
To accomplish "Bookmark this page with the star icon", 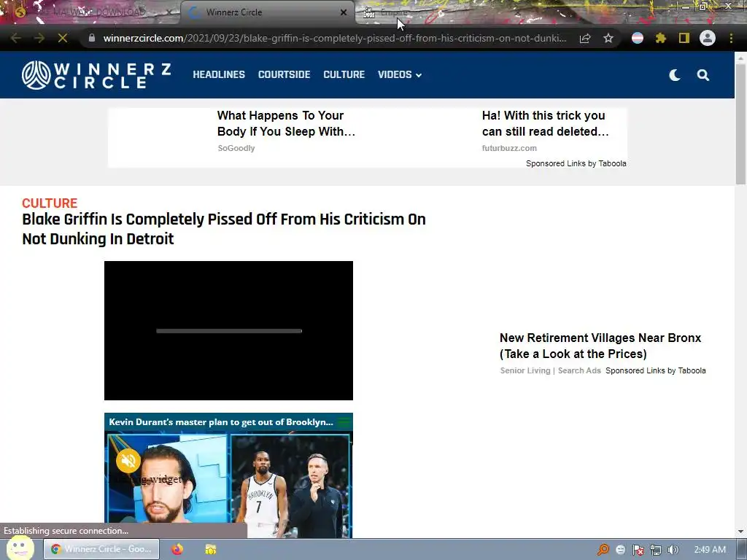I will coord(608,38).
